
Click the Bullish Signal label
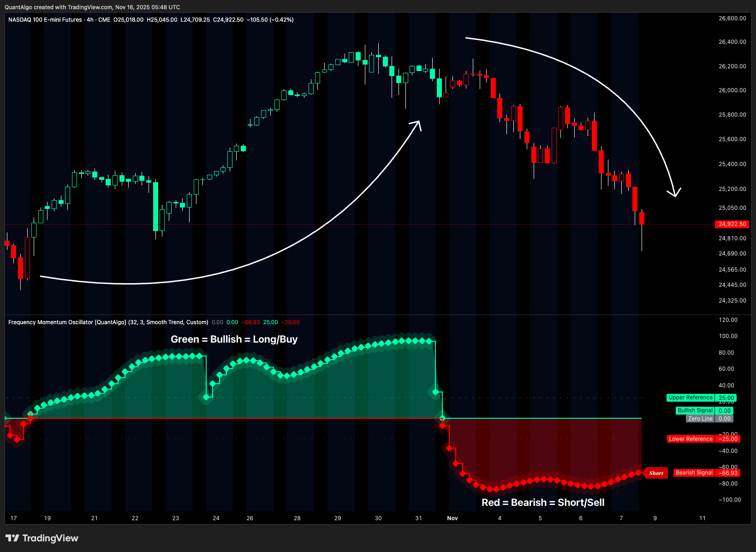[x=695, y=410]
